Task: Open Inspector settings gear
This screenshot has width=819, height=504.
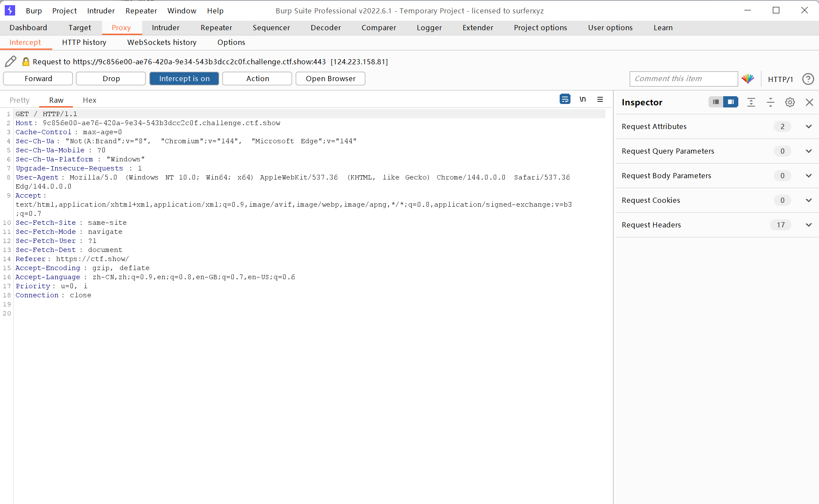Action: coord(790,102)
